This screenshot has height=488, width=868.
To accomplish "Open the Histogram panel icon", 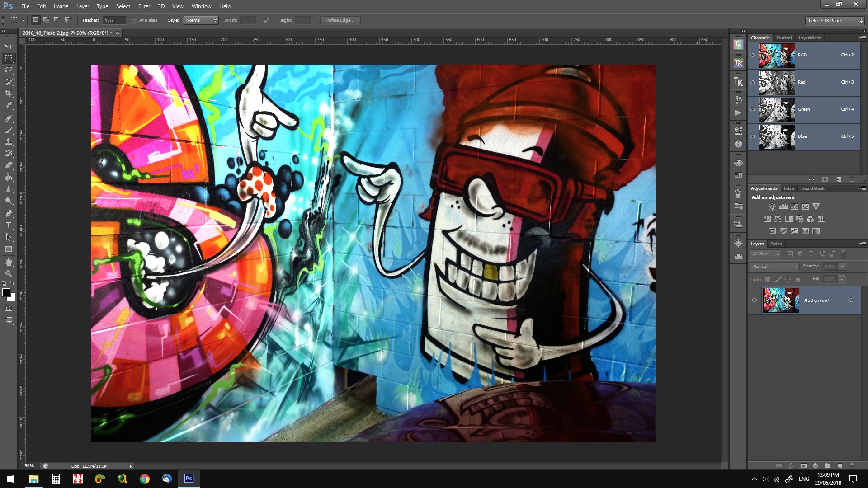I will point(738,256).
